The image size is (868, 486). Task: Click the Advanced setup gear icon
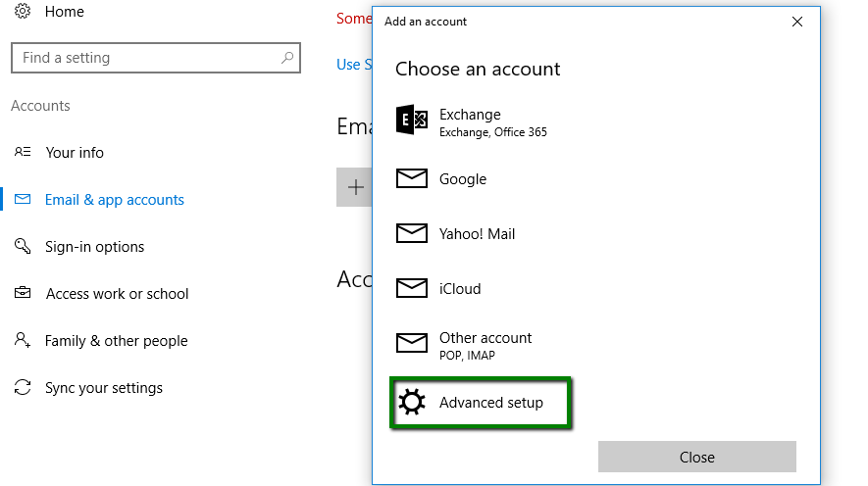[412, 402]
